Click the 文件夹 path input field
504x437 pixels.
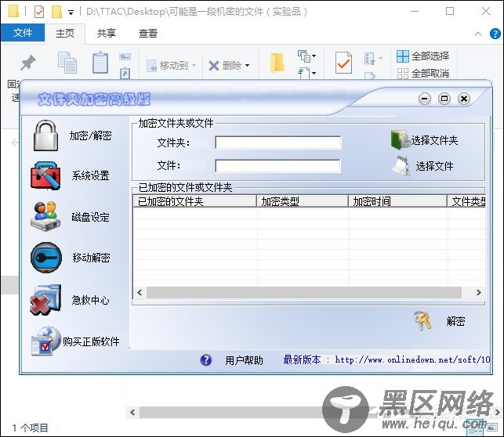pyautogui.click(x=278, y=143)
